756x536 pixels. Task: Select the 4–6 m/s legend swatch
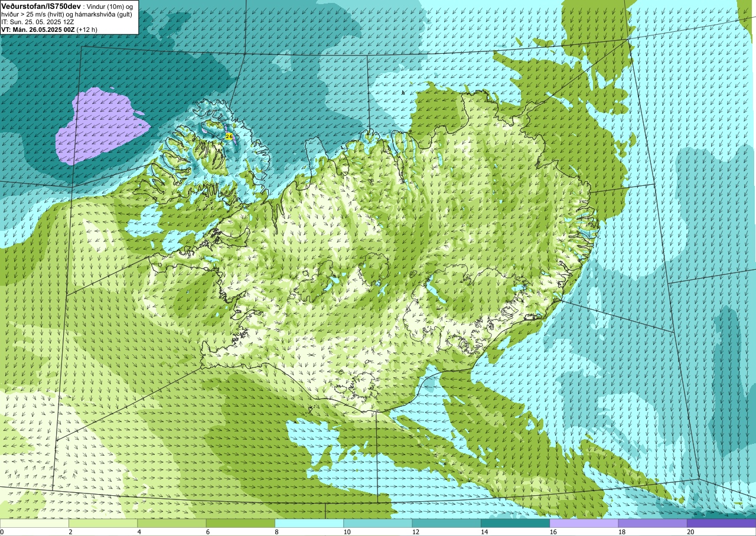[x=172, y=523]
